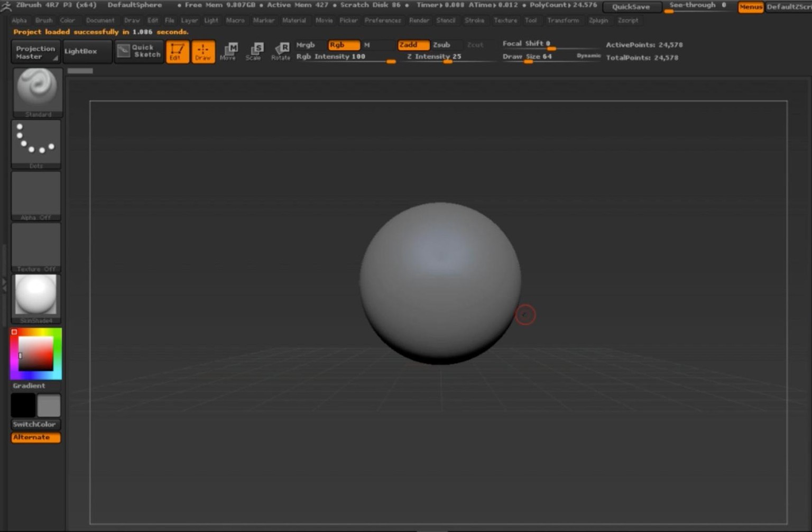The width and height of the screenshot is (812, 532).
Task: Switch to Scale transform tool
Action: tap(254, 52)
